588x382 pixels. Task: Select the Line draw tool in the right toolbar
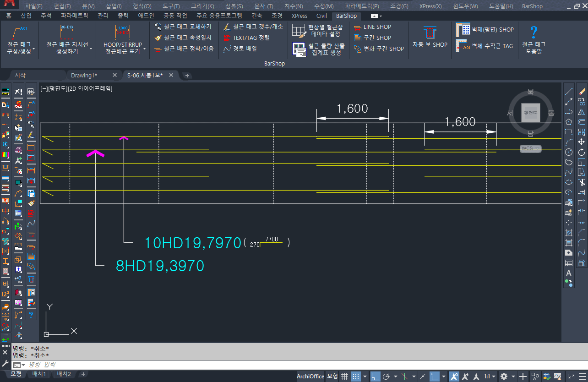click(569, 92)
